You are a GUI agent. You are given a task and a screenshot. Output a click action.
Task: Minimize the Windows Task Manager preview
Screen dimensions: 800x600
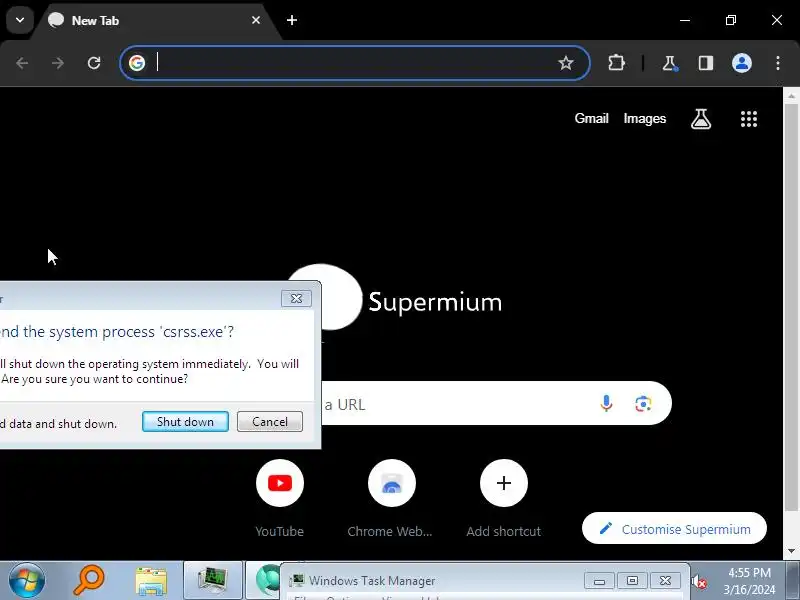(x=599, y=581)
